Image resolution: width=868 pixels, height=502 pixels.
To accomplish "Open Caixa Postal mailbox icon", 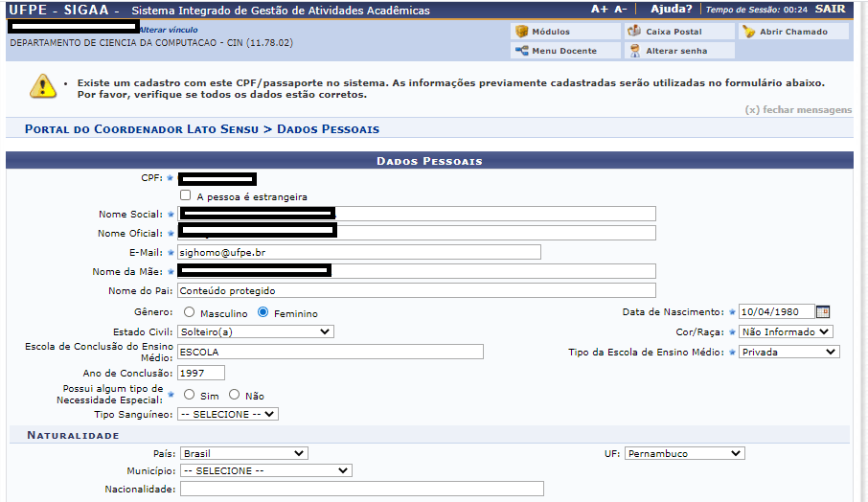I will click(x=635, y=32).
